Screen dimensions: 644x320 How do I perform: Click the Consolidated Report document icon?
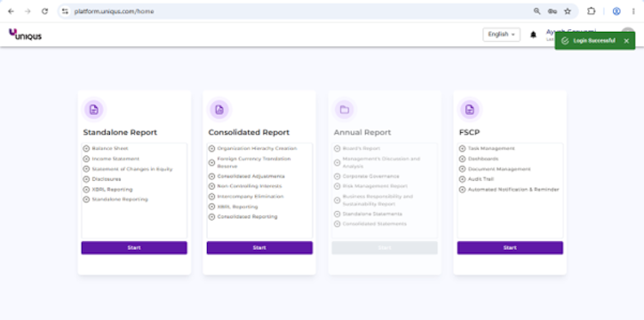(x=219, y=110)
